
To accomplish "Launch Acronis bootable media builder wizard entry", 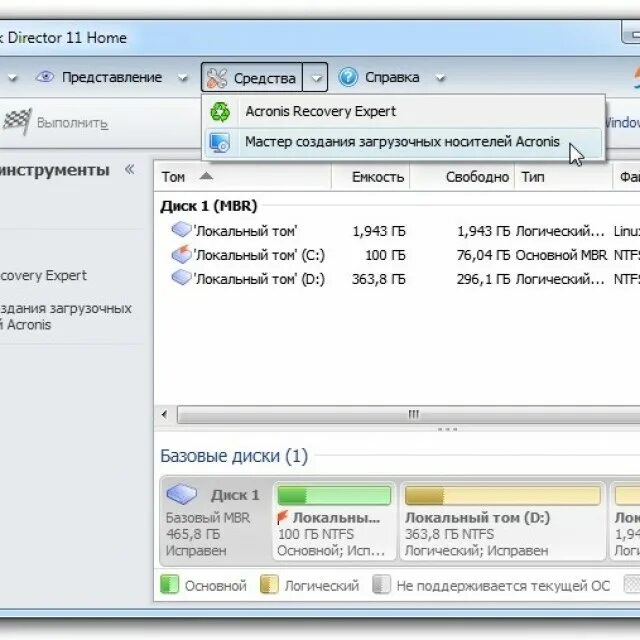I will tap(403, 142).
